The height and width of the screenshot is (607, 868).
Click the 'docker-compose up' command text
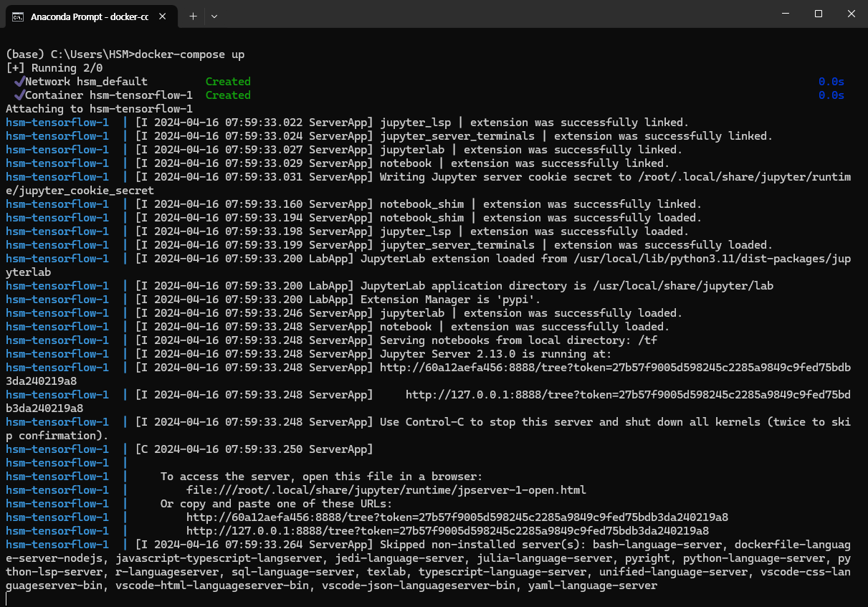click(x=190, y=54)
